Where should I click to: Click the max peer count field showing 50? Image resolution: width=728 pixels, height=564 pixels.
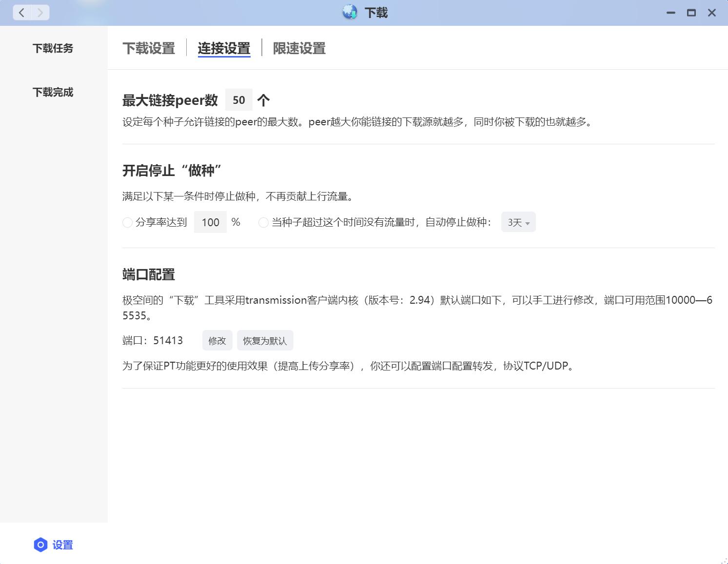239,100
